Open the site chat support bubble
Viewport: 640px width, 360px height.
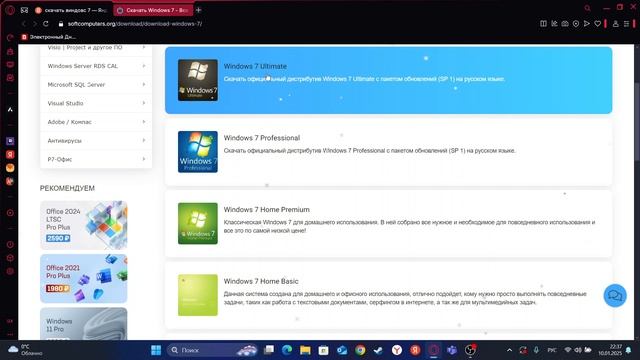(615, 295)
